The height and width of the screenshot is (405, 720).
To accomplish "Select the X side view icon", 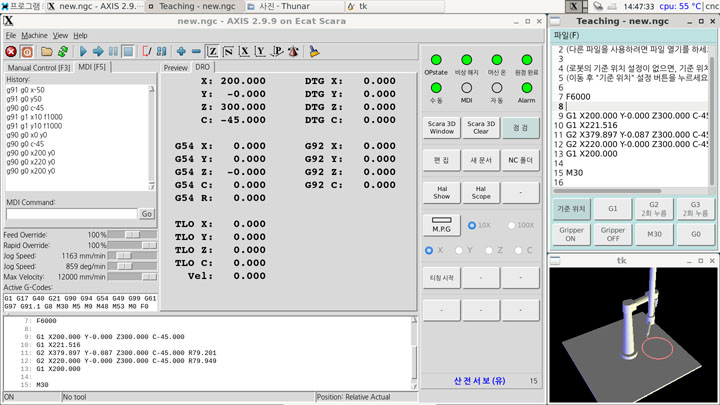I will (x=244, y=52).
